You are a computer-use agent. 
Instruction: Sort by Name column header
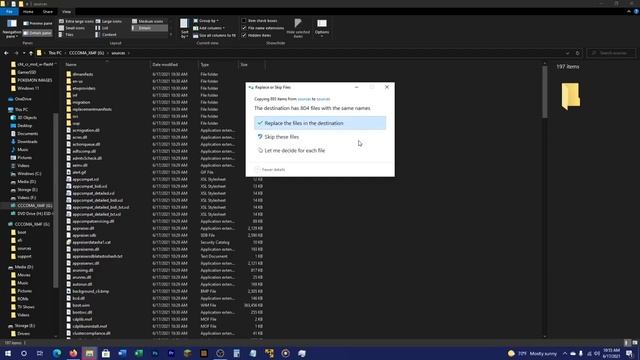107,64
